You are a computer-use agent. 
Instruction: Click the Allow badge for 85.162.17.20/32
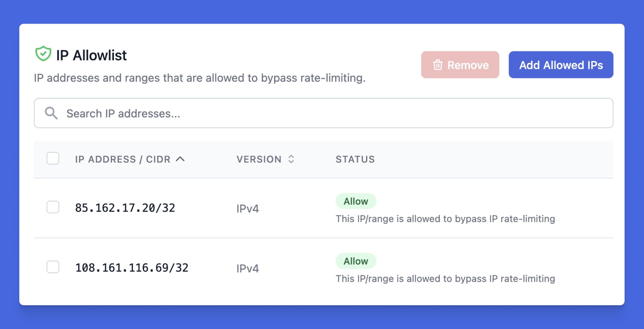(x=356, y=201)
